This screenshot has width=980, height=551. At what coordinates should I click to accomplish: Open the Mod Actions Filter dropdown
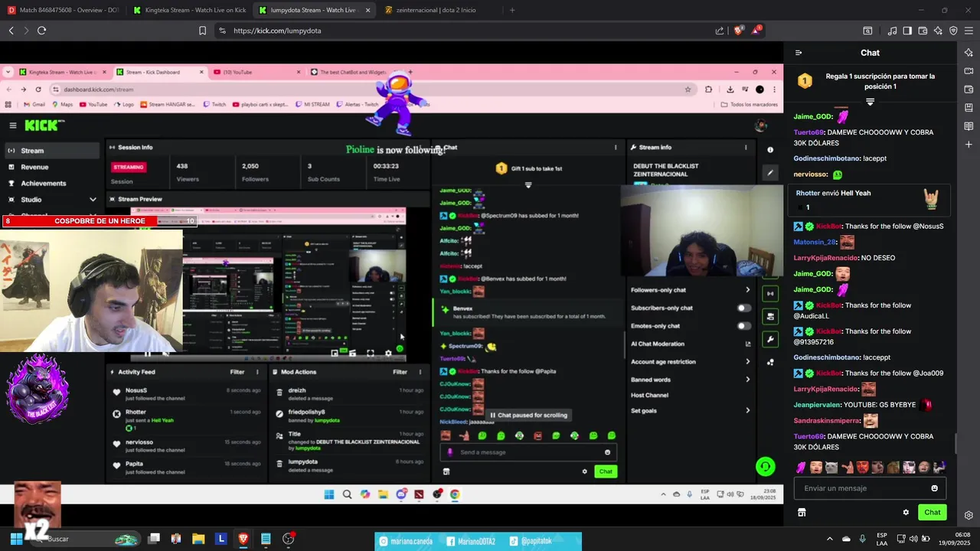coord(400,372)
